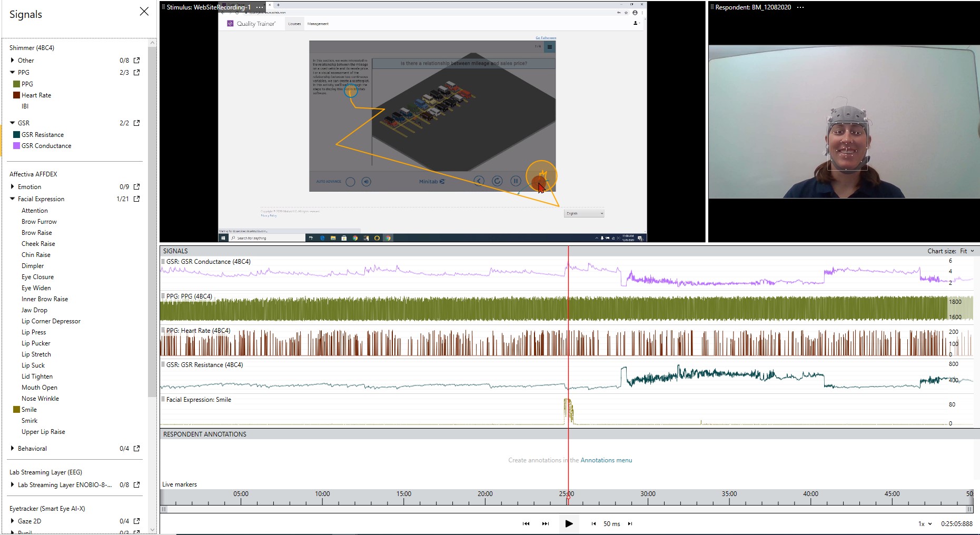Viewport: 980px width, 535px height.
Task: Select Courses tab in Quality Trainer
Action: (x=294, y=24)
